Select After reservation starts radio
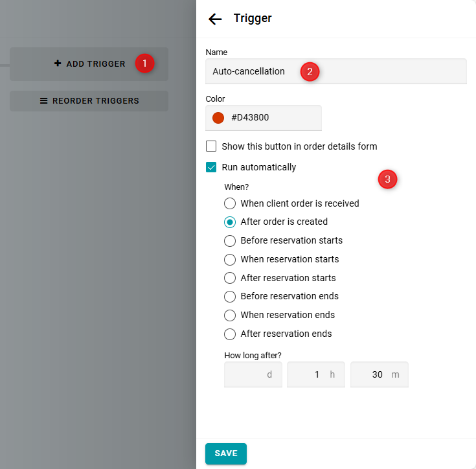 click(x=230, y=278)
